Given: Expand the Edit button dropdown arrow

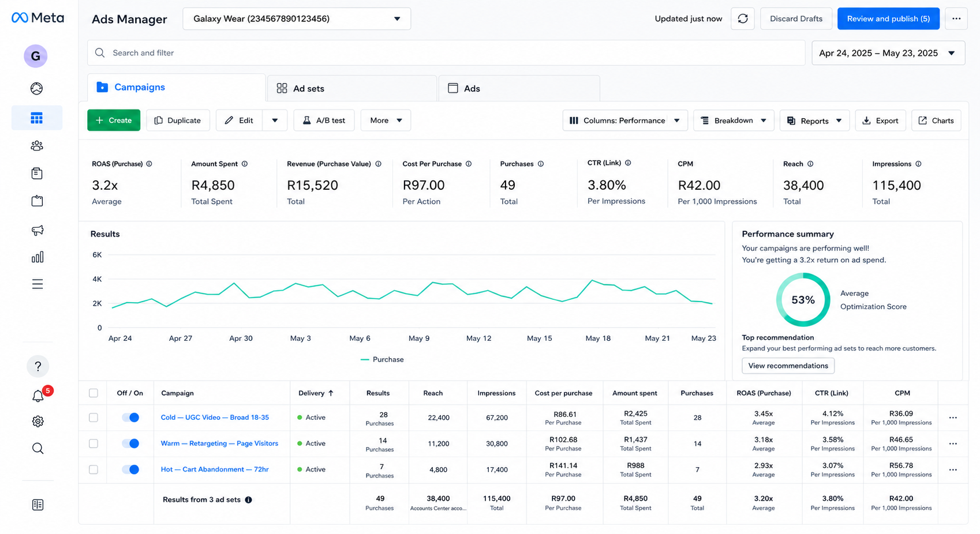Looking at the screenshot, I should 275,121.
